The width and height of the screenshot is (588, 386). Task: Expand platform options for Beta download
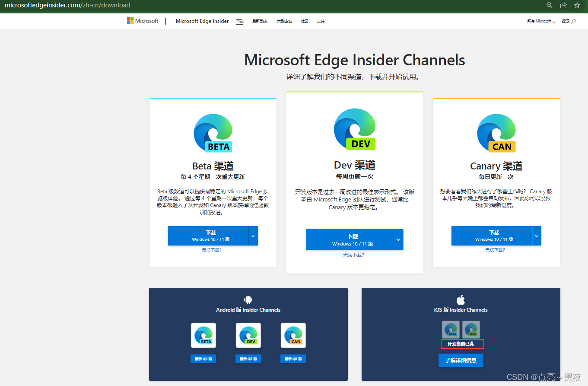tap(254, 236)
